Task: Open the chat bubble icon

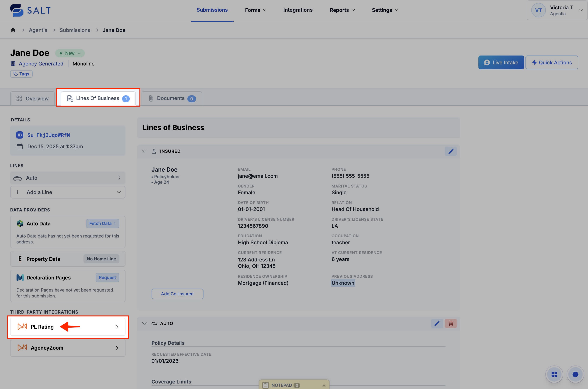Action: click(x=575, y=374)
